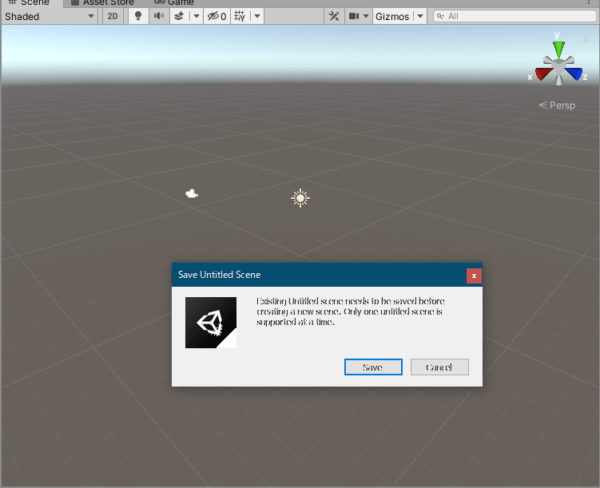
Task: Click the scene camera settings icon
Action: (x=354, y=17)
